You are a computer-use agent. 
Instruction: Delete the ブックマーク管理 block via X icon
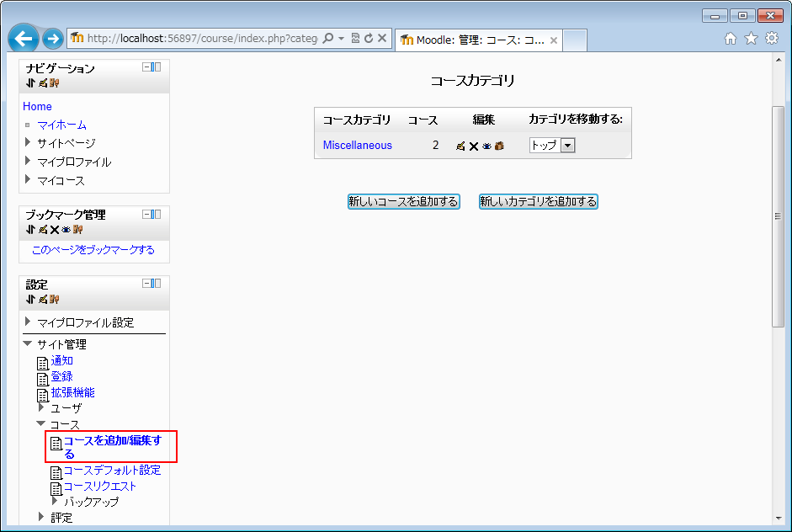pos(54,229)
